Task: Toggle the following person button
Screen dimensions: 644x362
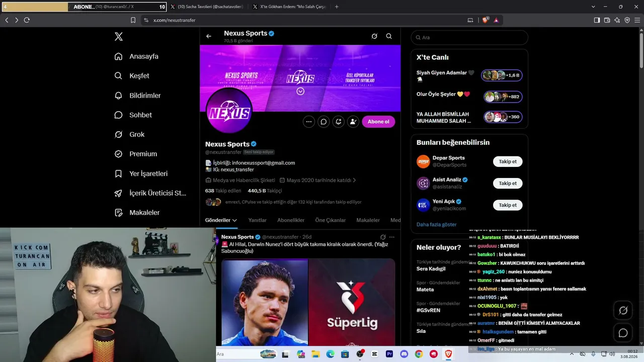Action: pos(353,122)
